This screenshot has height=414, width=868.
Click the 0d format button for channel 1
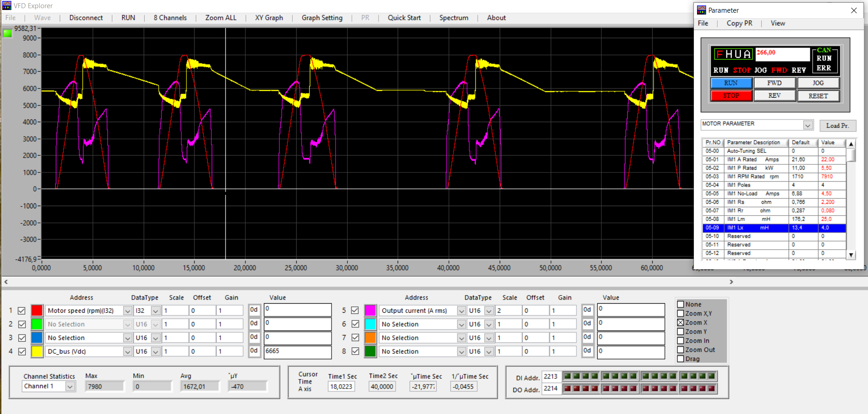point(254,310)
